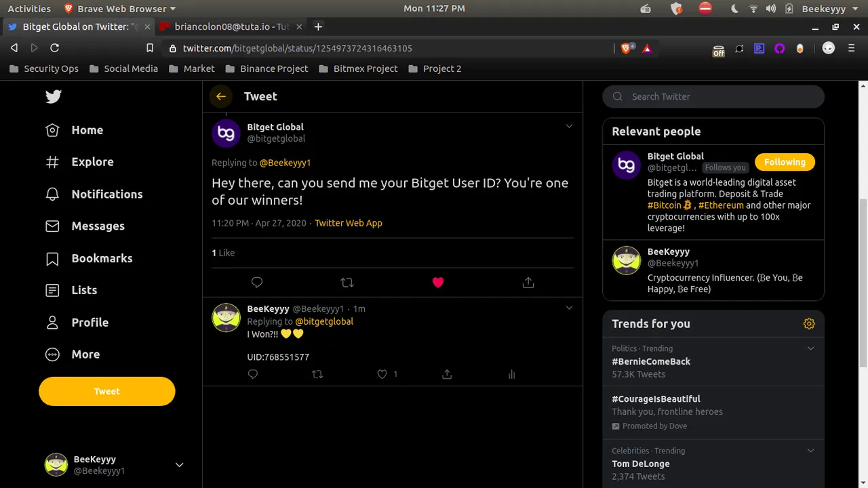
Task: Retweet the Bitget Global tweet
Action: click(347, 283)
